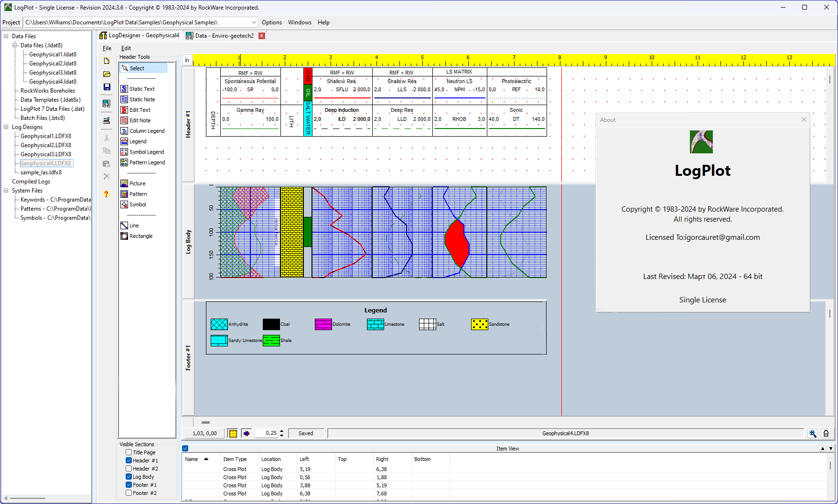
Task: Uncheck the Log Body section
Action: point(129,477)
